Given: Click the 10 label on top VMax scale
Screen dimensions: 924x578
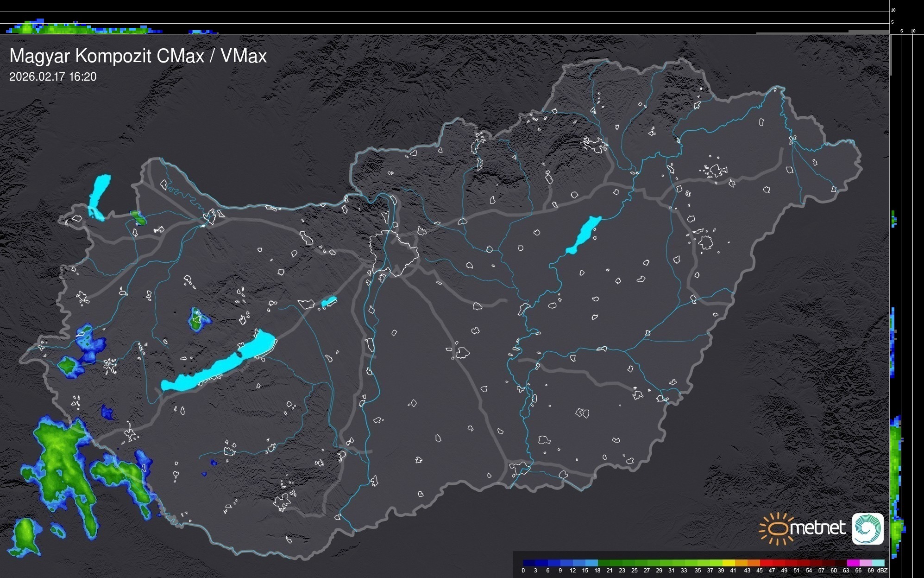Looking at the screenshot, I should [x=893, y=10].
